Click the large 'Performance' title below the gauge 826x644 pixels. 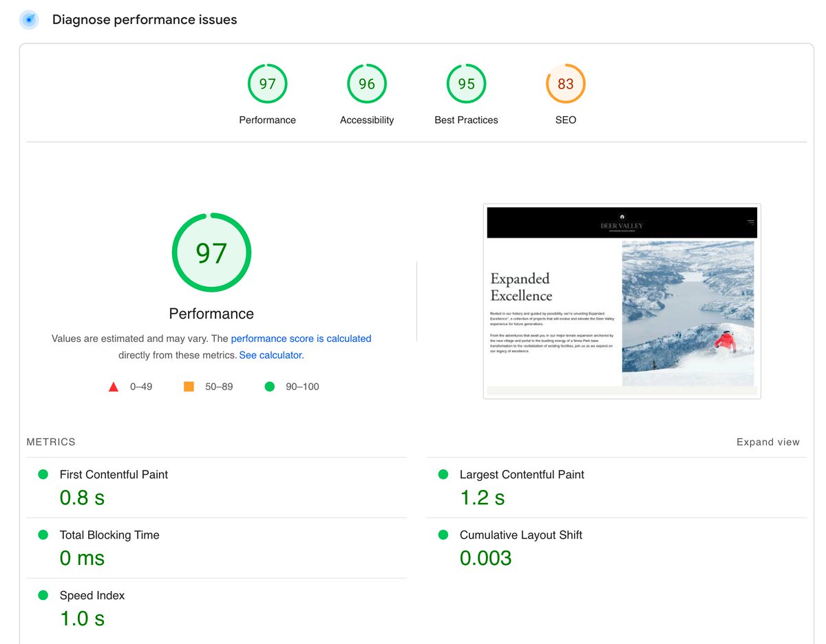211,314
